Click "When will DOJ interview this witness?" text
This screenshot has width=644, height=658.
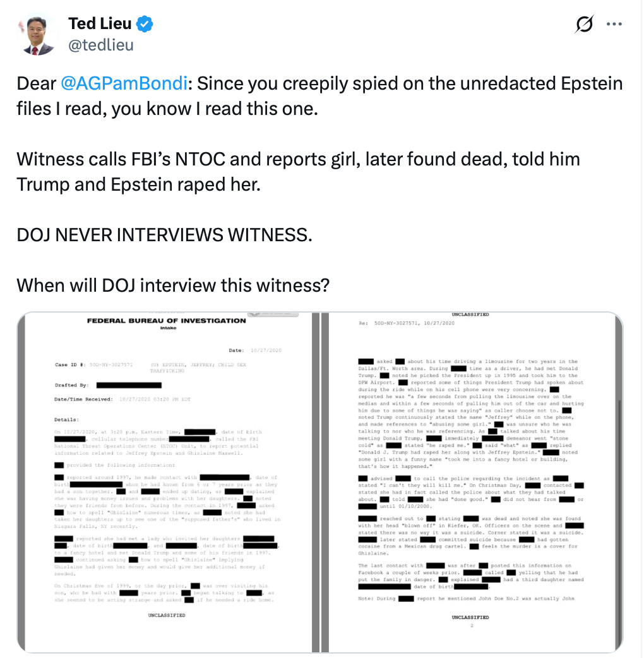173,285
